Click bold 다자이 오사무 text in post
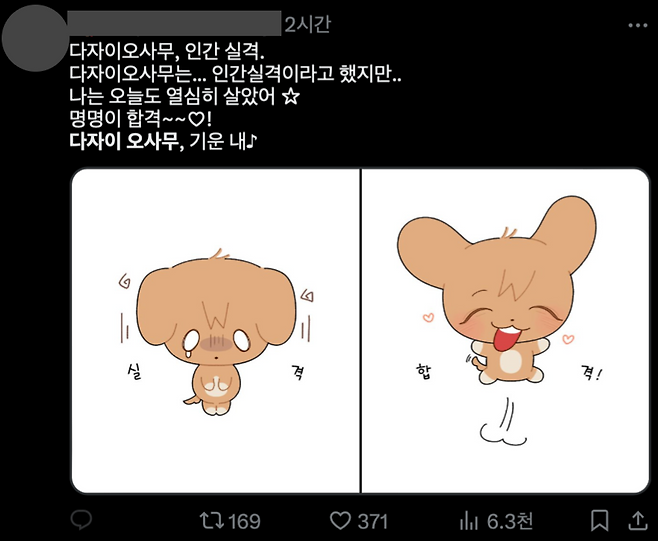The height and width of the screenshot is (541, 658). pos(124,141)
